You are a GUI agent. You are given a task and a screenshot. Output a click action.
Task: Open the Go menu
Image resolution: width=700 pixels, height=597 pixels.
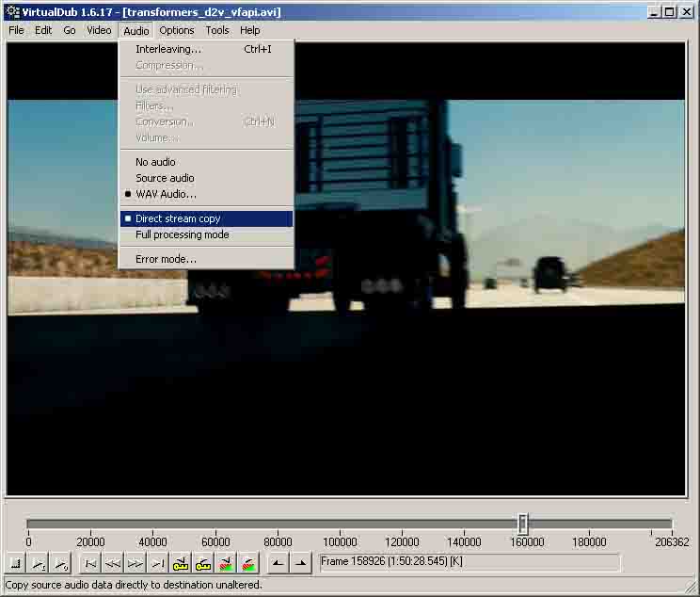pyautogui.click(x=70, y=30)
